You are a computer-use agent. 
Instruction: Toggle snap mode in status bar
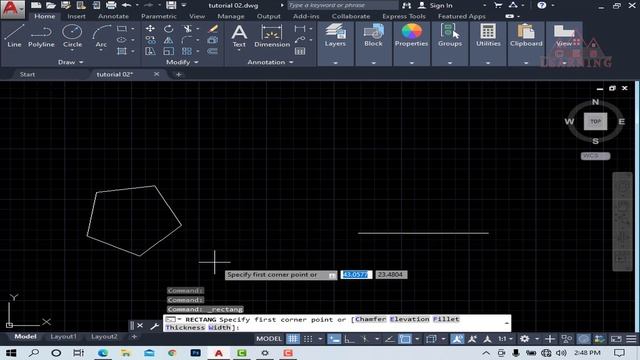308,339
